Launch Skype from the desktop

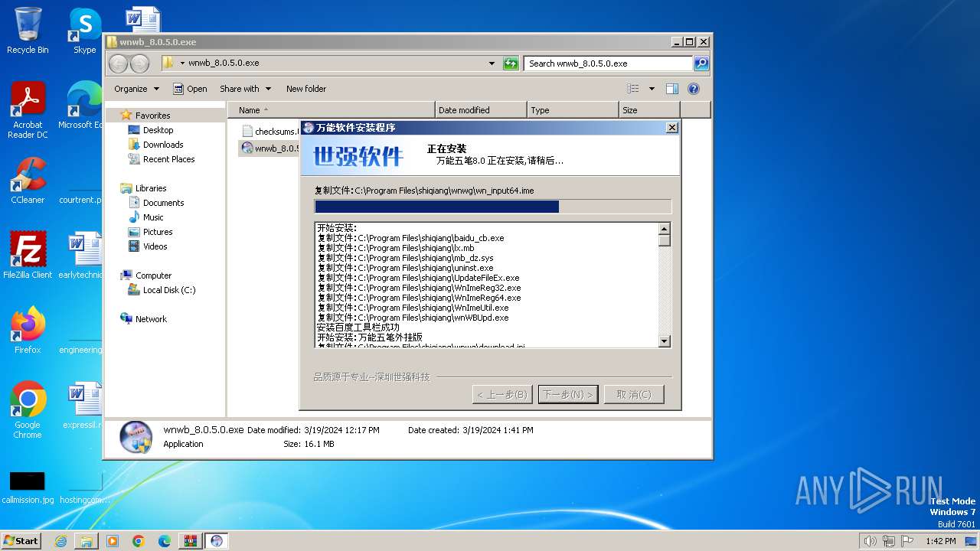click(84, 31)
